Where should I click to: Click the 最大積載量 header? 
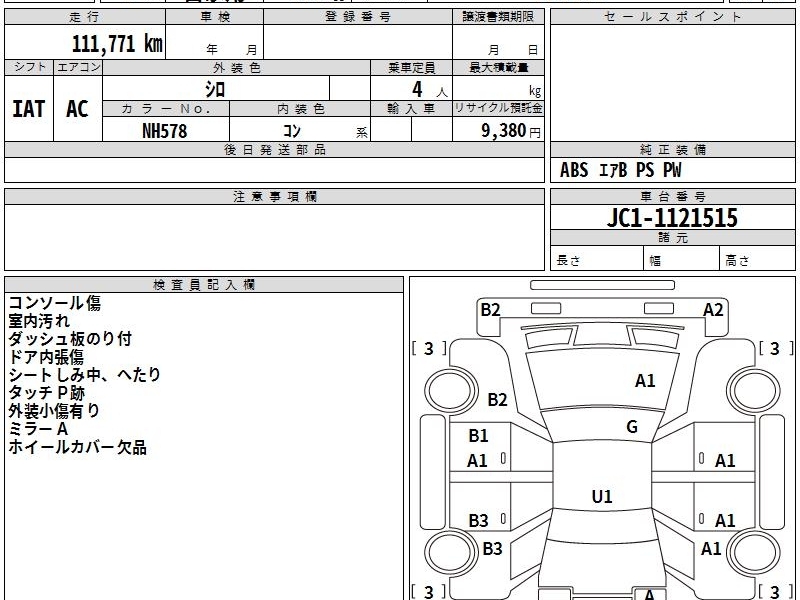pyautogui.click(x=498, y=67)
